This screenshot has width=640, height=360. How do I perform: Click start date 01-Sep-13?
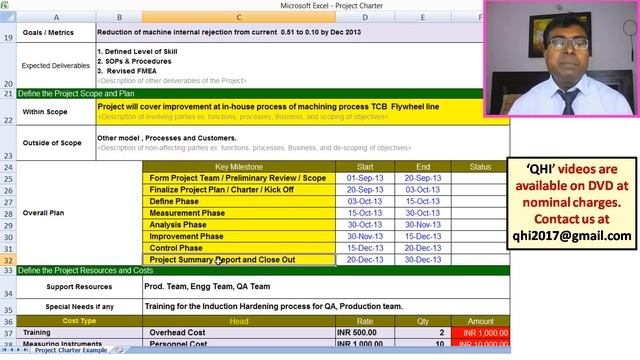365,178
